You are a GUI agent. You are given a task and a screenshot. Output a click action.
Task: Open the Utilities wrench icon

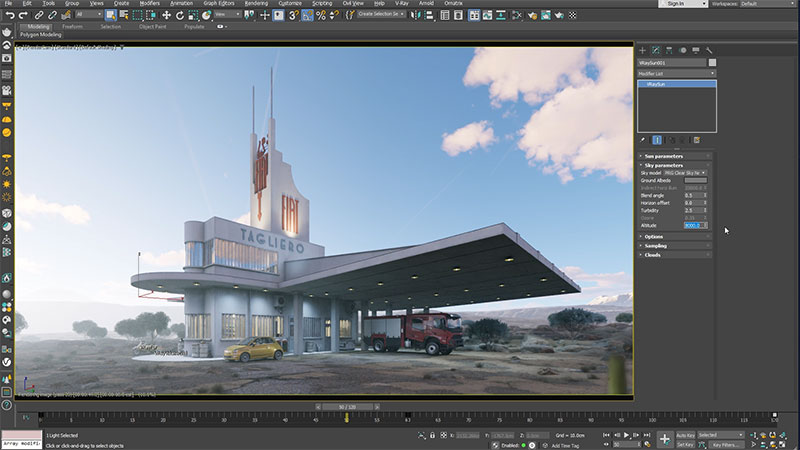coord(708,49)
